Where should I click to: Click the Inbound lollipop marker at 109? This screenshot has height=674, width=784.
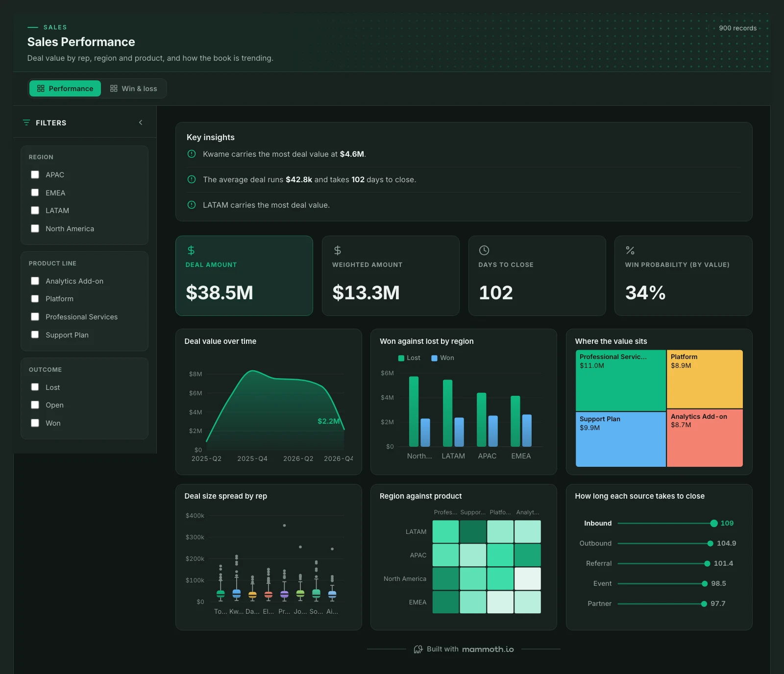tap(714, 523)
